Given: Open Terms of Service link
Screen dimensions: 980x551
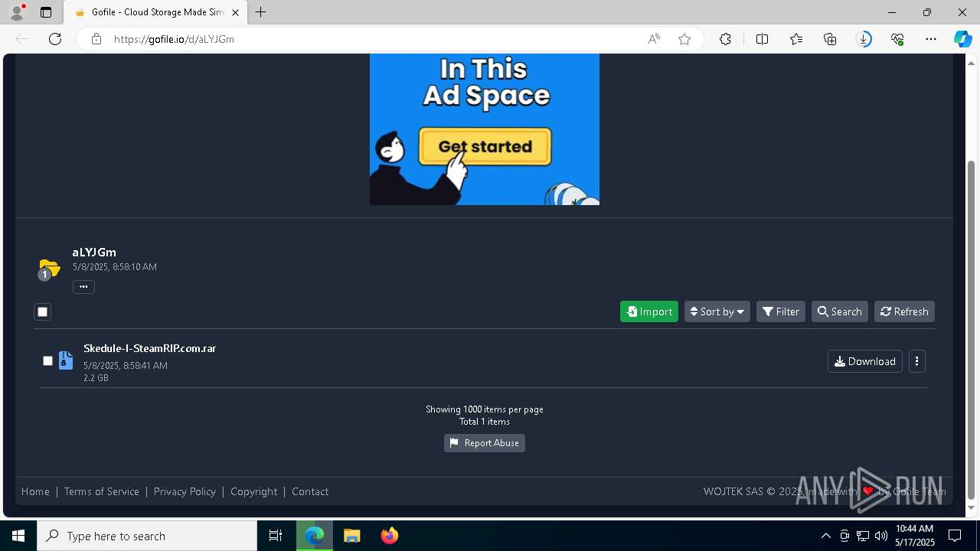Looking at the screenshot, I should [102, 491].
